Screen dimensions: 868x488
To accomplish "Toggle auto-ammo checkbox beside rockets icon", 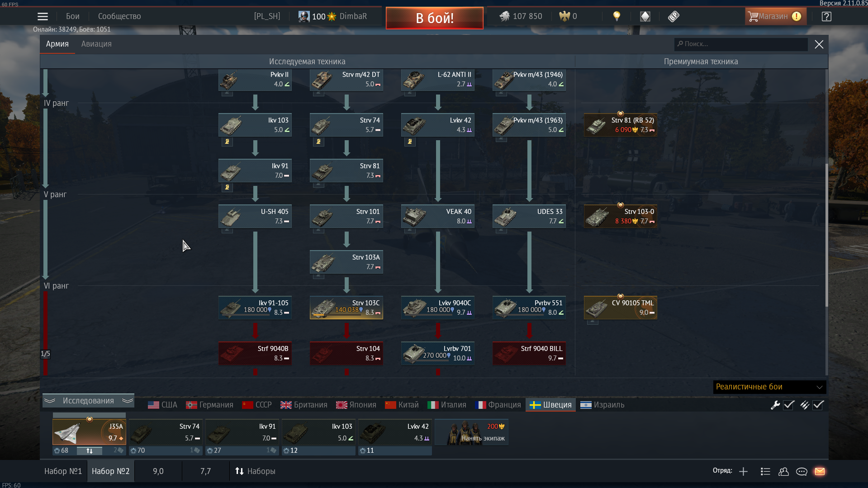I will 818,405.
